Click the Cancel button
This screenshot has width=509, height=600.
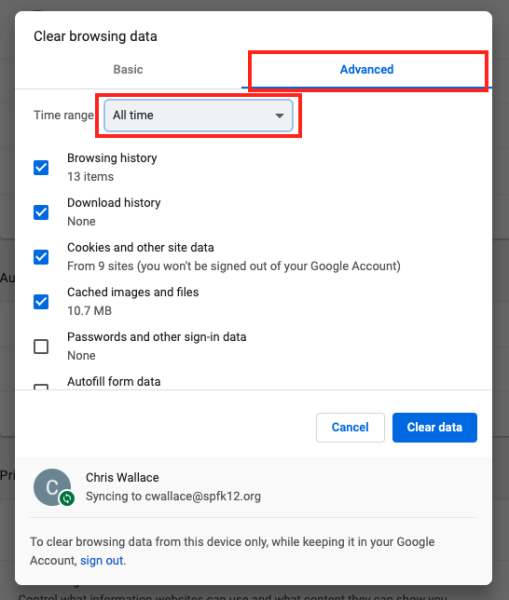point(350,427)
